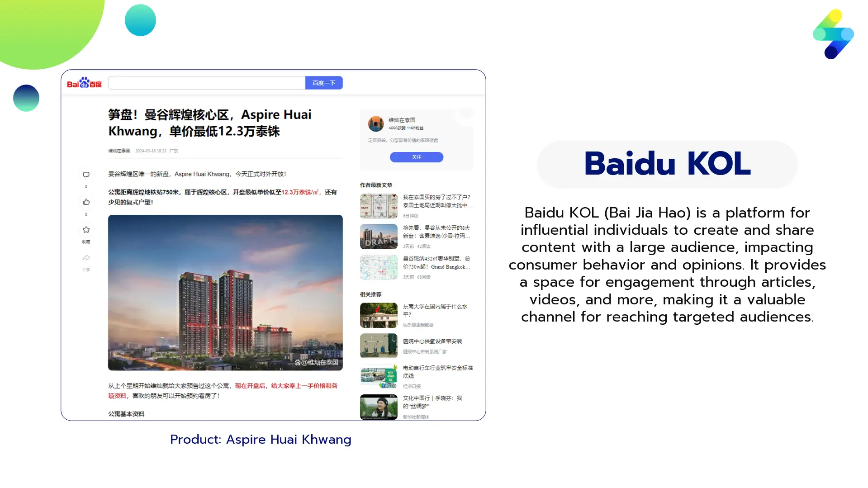
Task: Click the star favorite icon
Action: click(x=86, y=230)
